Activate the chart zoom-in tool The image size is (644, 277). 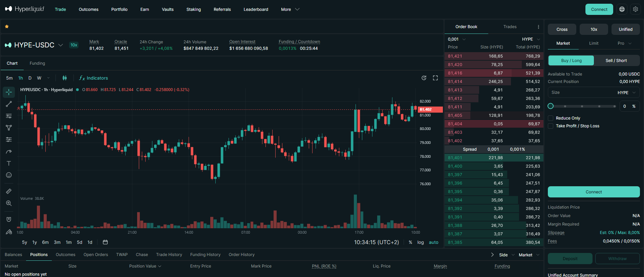(x=9, y=203)
